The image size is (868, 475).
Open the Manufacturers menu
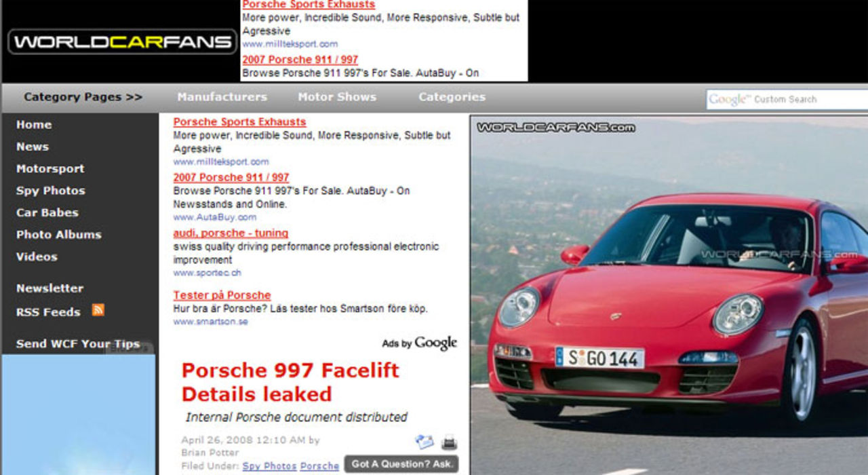point(222,96)
